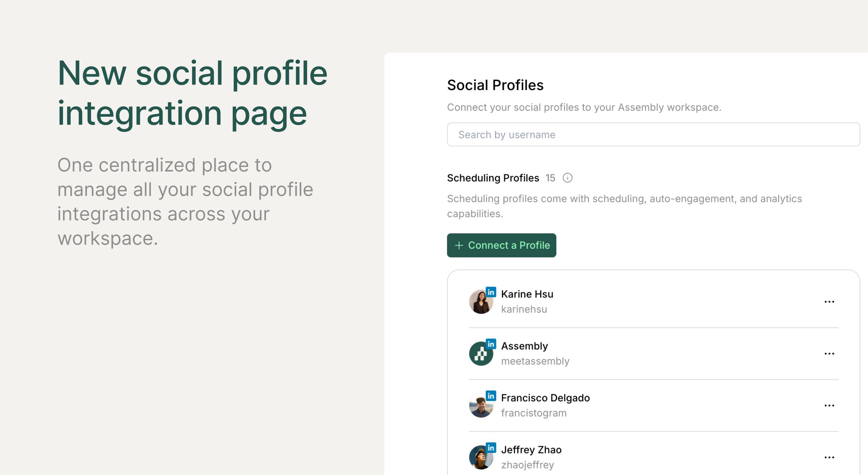868x475 pixels.
Task: Click the Karine Hsu profile name
Action: point(527,294)
